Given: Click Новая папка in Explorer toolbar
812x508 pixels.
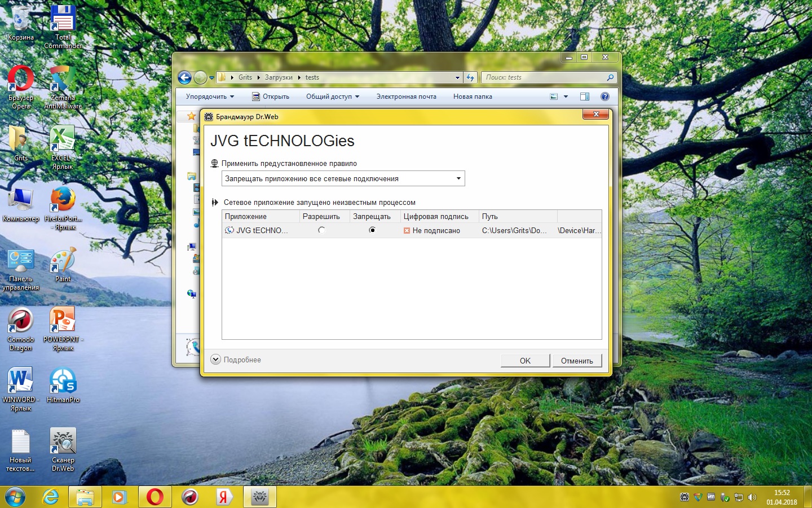Looking at the screenshot, I should coord(473,97).
